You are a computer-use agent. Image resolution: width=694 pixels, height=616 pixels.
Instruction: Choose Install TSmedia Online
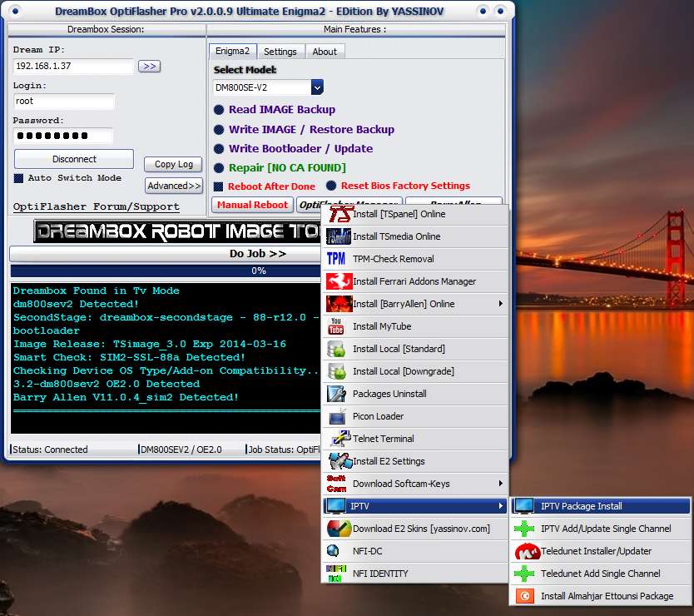pyautogui.click(x=415, y=236)
